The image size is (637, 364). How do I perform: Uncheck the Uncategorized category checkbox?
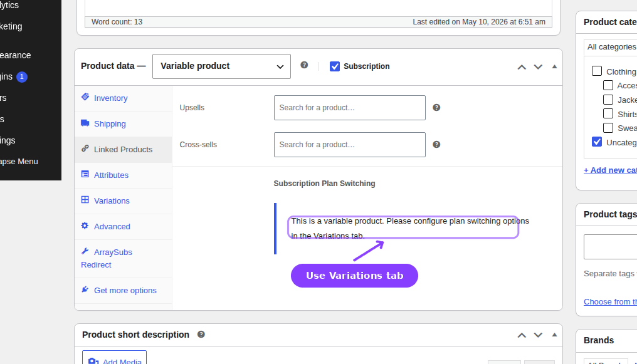tap(597, 142)
